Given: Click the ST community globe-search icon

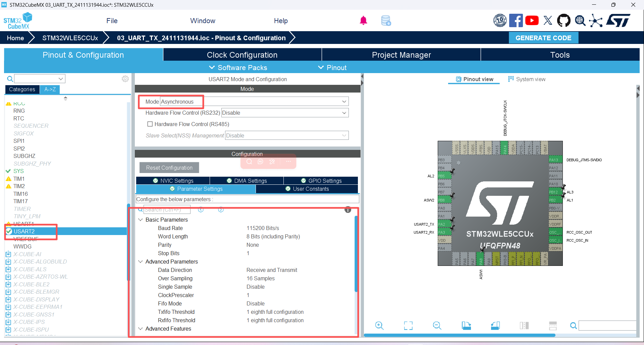Looking at the screenshot, I should (x=580, y=20).
